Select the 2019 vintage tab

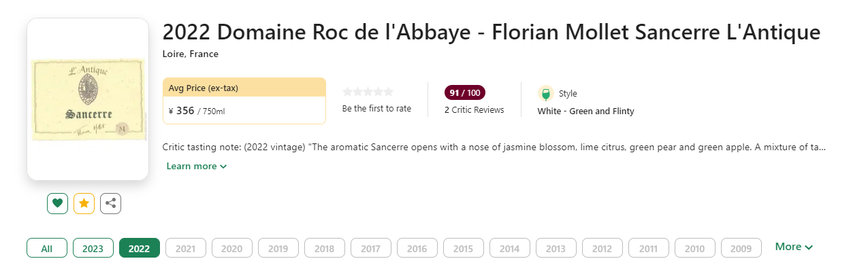click(278, 248)
